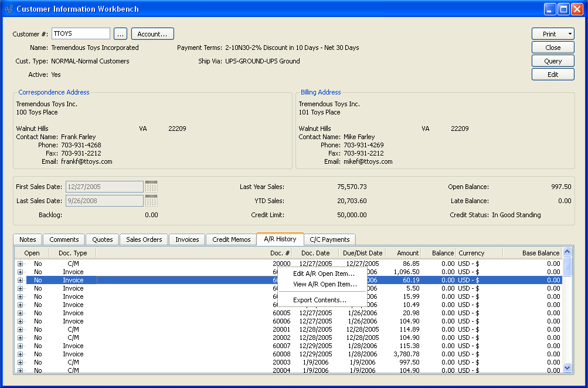Switch to the Credit Memos tab

231,239
